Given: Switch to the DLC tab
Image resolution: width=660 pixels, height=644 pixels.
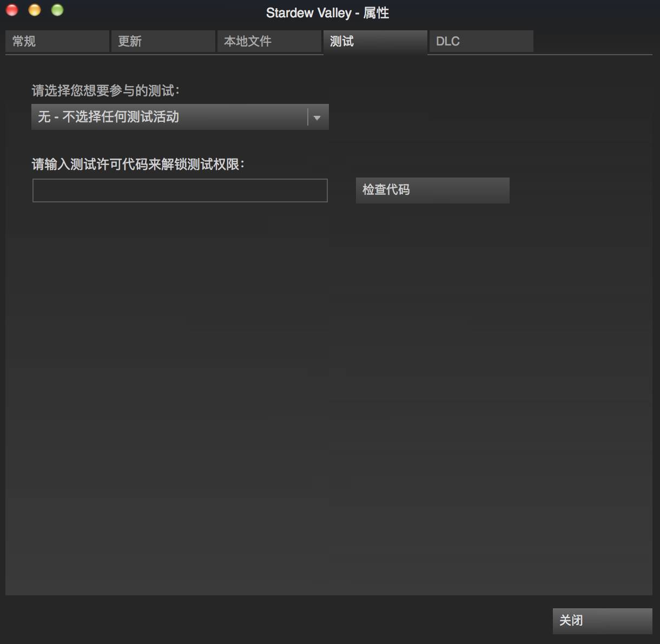Looking at the screenshot, I should (x=481, y=41).
